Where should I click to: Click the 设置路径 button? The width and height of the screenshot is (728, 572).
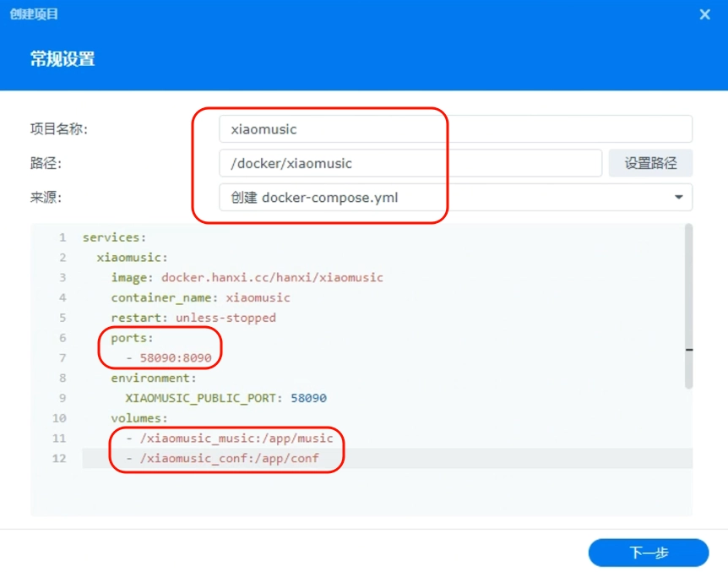650,163
